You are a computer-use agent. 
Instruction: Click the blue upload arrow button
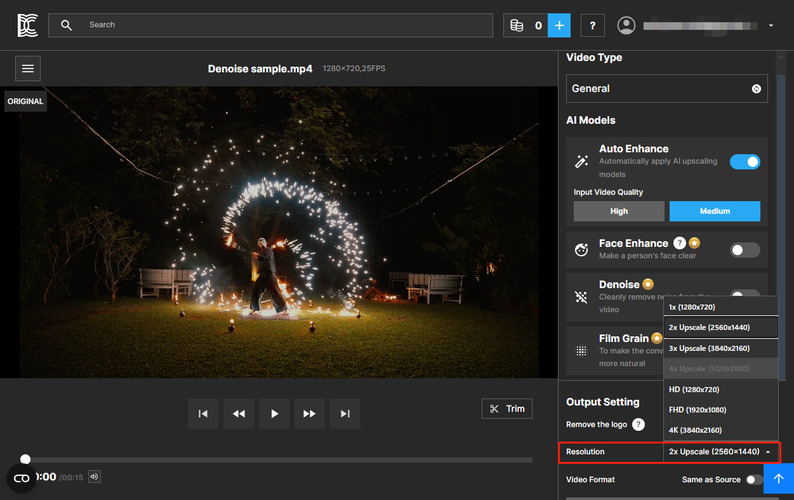[x=778, y=479]
